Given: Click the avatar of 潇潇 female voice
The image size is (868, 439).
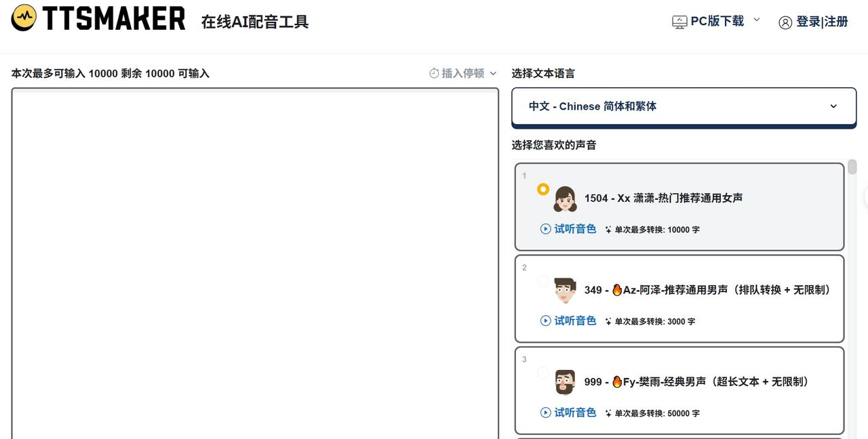Looking at the screenshot, I should tap(566, 198).
